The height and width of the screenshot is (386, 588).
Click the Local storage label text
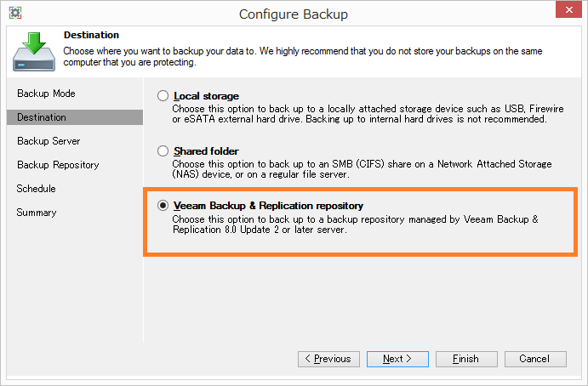point(206,96)
